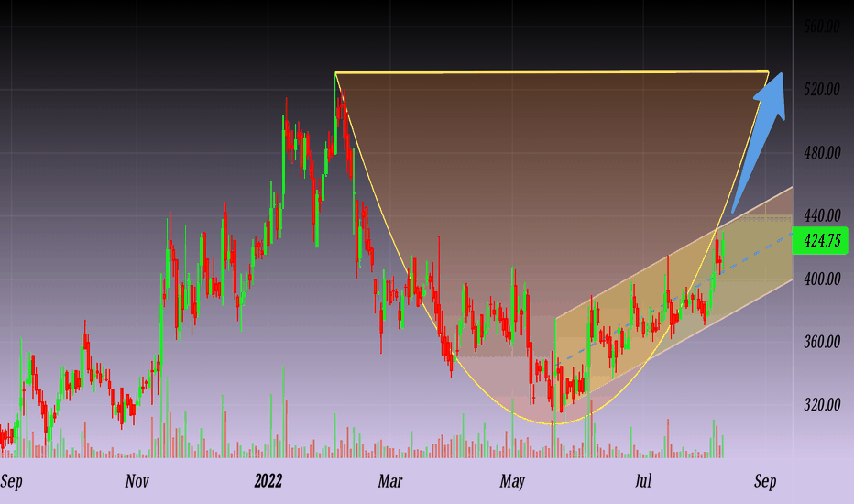Viewport: 854px width, 504px height.
Task: Click the Jul label on time axis
Action: [643, 480]
